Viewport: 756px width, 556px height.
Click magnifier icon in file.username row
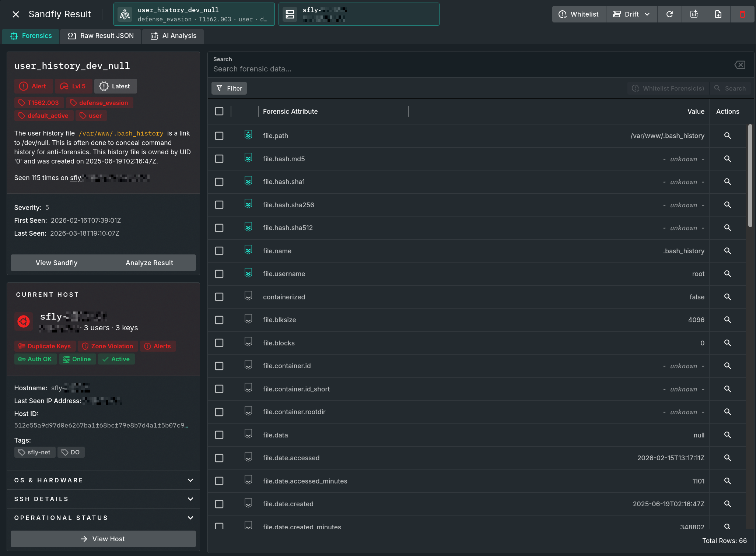(x=727, y=274)
